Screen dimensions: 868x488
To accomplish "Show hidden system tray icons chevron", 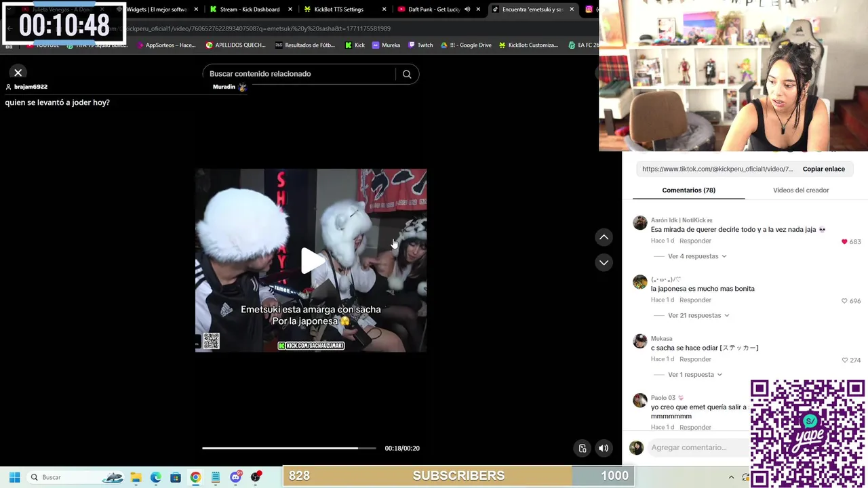I will point(731,477).
